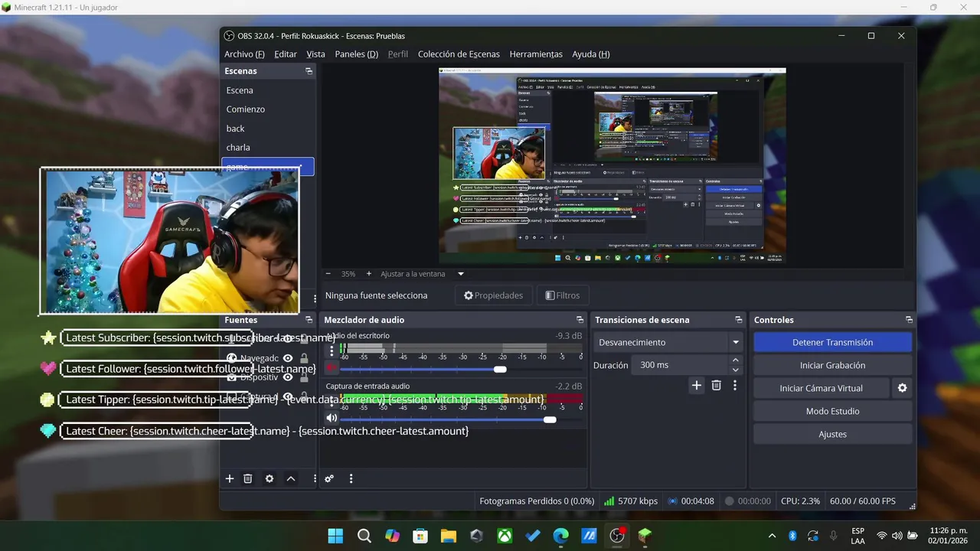Click ESP LAA language indicator in tray
The image size is (980, 551).
coord(858,536)
